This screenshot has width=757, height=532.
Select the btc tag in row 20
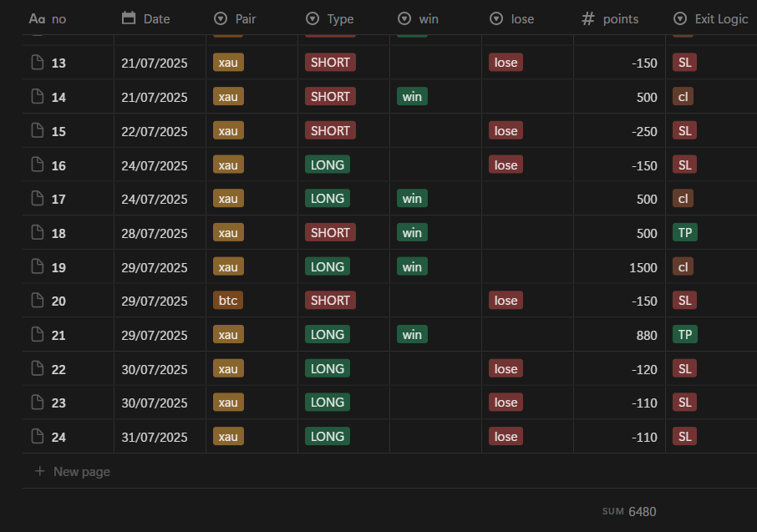[x=228, y=301]
